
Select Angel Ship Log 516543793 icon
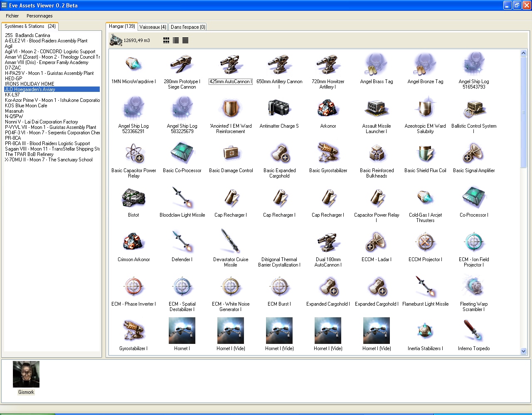tap(474, 64)
